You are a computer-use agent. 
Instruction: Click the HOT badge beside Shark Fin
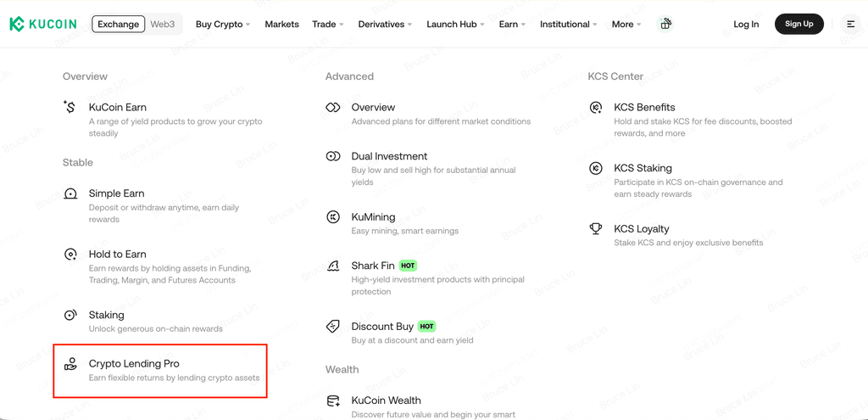coord(408,266)
